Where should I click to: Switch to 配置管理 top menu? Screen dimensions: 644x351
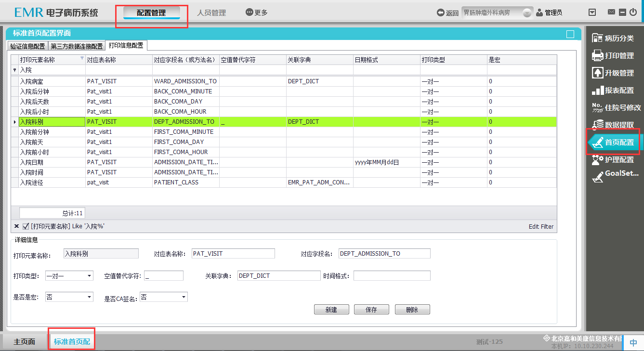[x=151, y=13]
